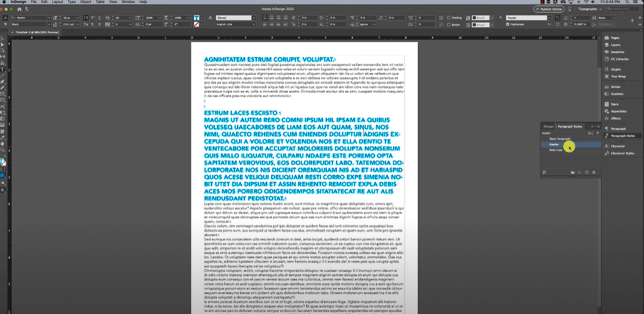
Task: Open the Table menu
Action: (x=100, y=2)
